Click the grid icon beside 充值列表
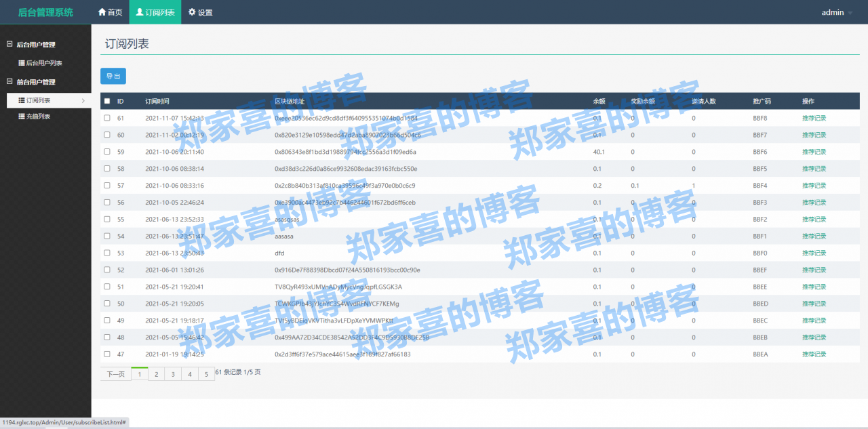This screenshot has height=429, width=868. tap(22, 117)
